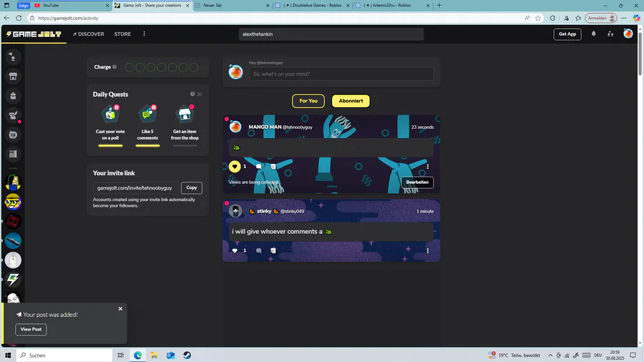Add this page to favorites star
The width and height of the screenshot is (644, 362).
tap(538, 18)
